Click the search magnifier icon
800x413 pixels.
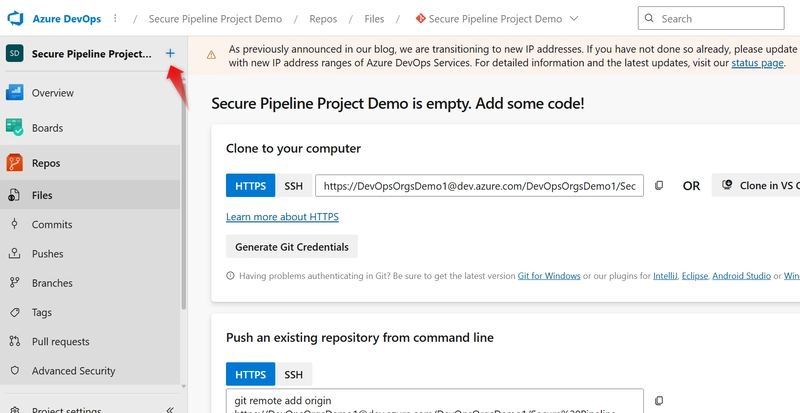coord(649,18)
